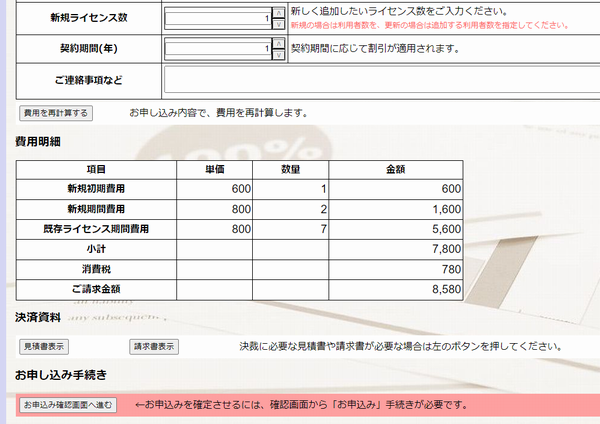This screenshot has width=600, height=424.
Task: Increase the 新規ライセンス数 value with up arrow
Action: pyautogui.click(x=279, y=13)
